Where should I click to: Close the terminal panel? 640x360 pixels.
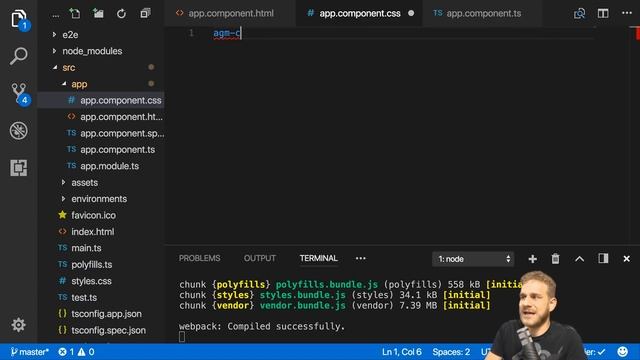coord(627,259)
